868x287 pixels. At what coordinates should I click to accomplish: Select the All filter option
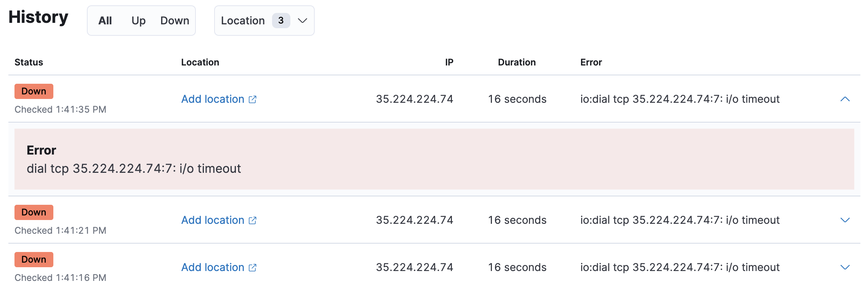point(105,21)
